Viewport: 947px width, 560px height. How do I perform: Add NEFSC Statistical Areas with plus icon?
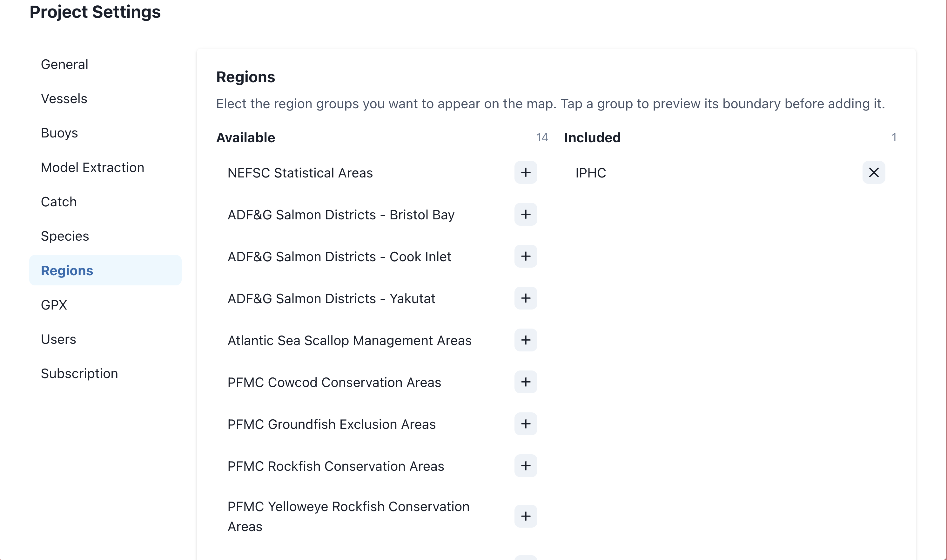[x=525, y=172]
